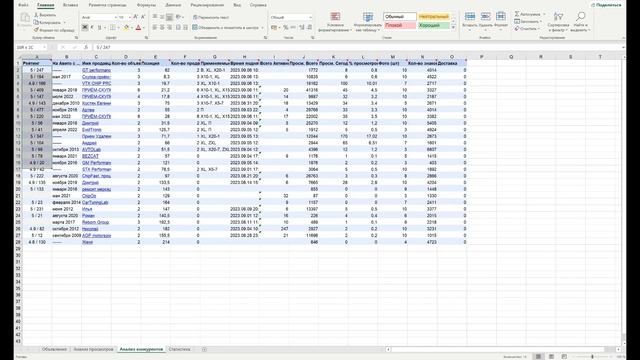640x360 pixels.
Task: Open the CarTuningLab seller link
Action: (x=95, y=202)
